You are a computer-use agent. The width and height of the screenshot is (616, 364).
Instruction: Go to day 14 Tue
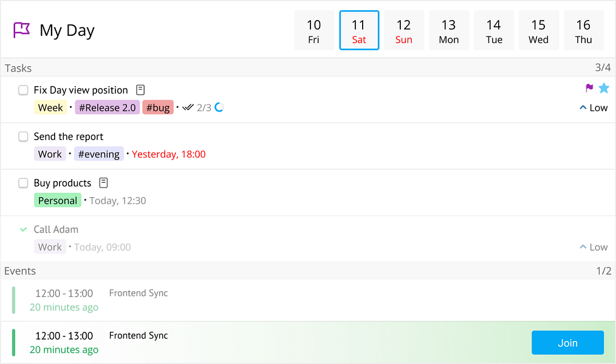click(494, 30)
